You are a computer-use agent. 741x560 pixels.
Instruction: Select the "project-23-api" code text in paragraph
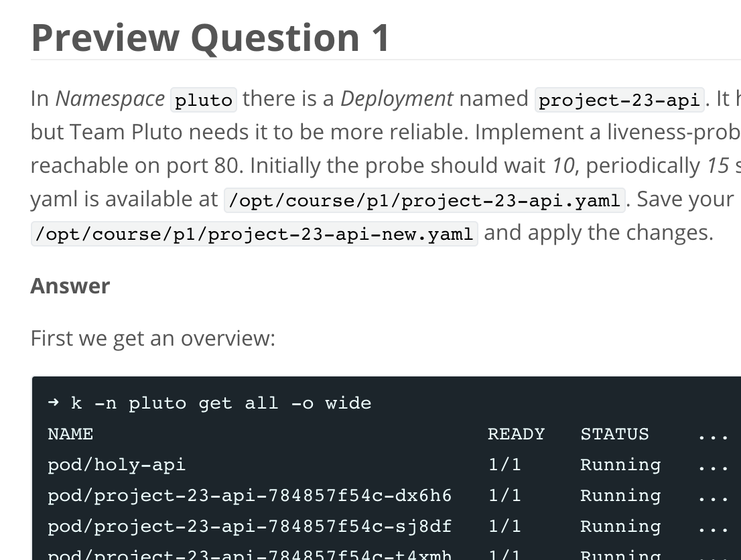[x=619, y=100]
